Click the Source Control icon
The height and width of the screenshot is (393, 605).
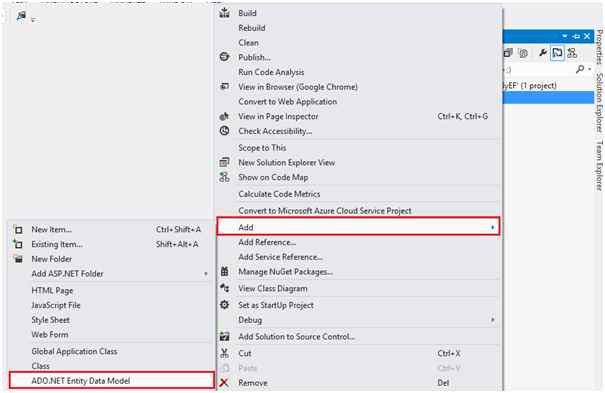pos(224,336)
